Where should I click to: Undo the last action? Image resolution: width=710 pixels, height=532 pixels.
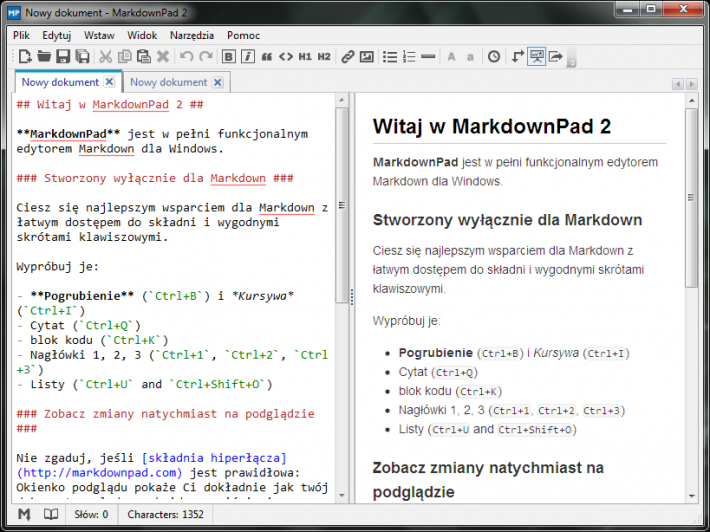187,57
